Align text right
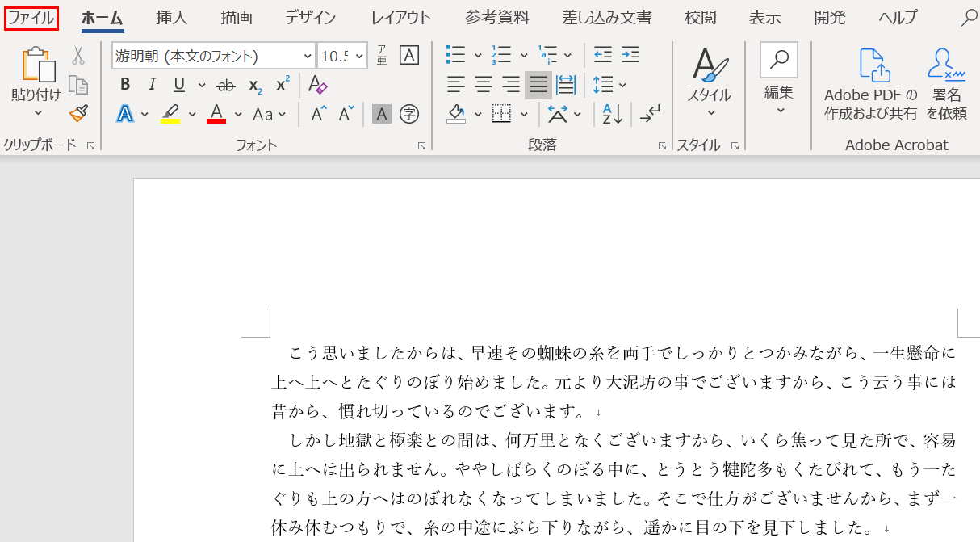Screen dimensions: 980x542 511,84
